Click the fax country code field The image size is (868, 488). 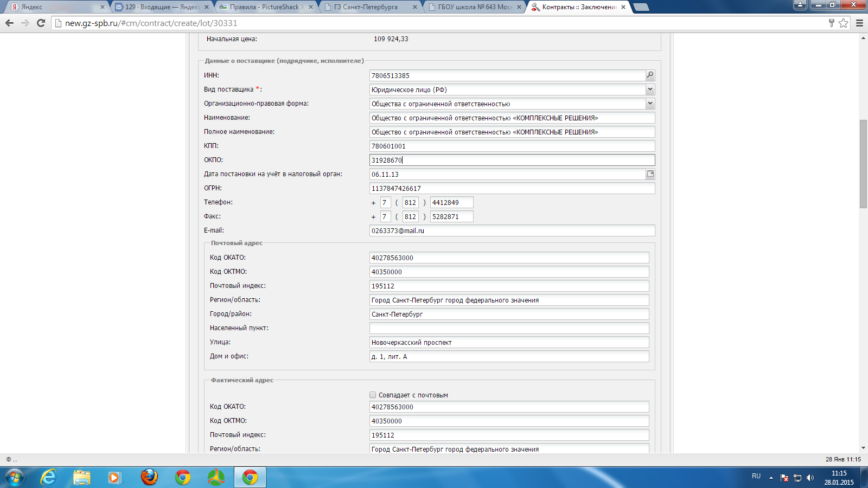385,216
